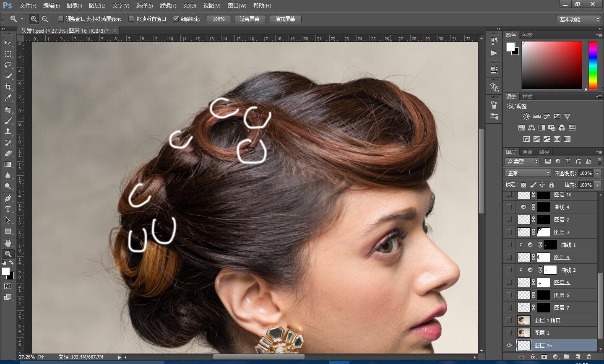Enable 缩放所有窗口 checkbox

tap(131, 19)
